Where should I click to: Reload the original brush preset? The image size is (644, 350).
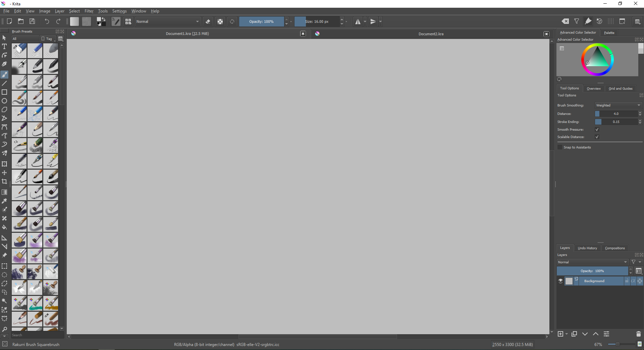232,21
